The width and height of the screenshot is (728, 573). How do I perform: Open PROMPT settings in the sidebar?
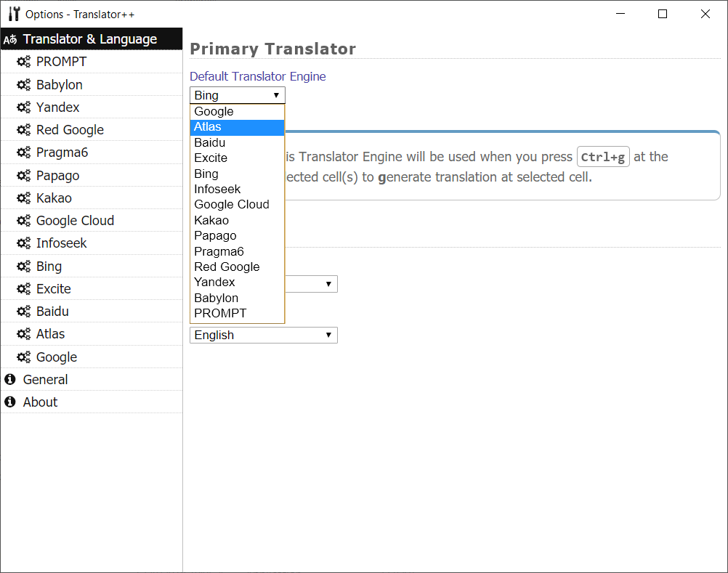(92, 61)
